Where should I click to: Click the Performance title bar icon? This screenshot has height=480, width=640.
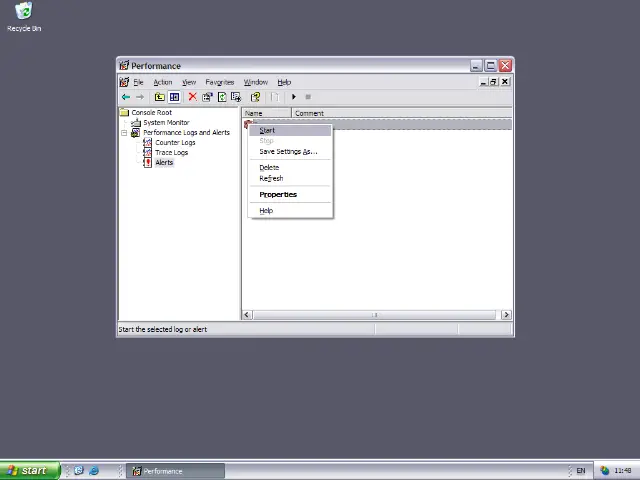(124, 65)
